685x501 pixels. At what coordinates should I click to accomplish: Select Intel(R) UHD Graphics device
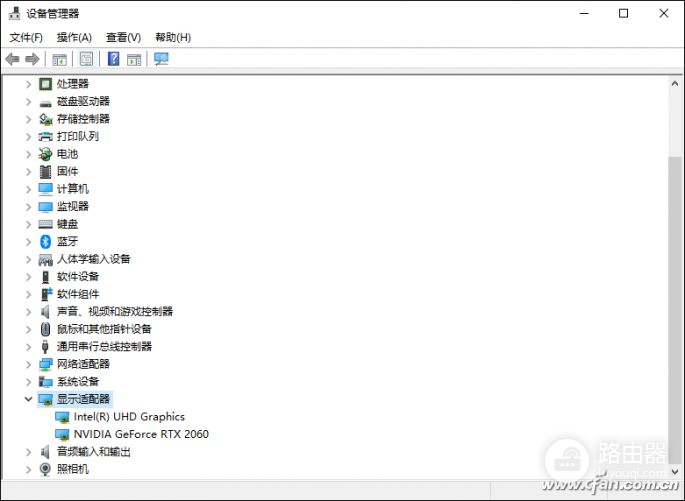(129, 417)
